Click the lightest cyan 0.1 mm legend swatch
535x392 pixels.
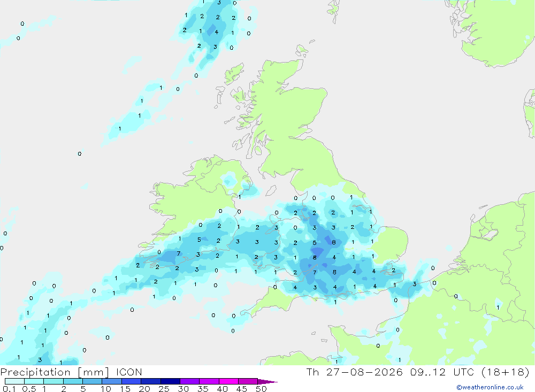coord(14,381)
